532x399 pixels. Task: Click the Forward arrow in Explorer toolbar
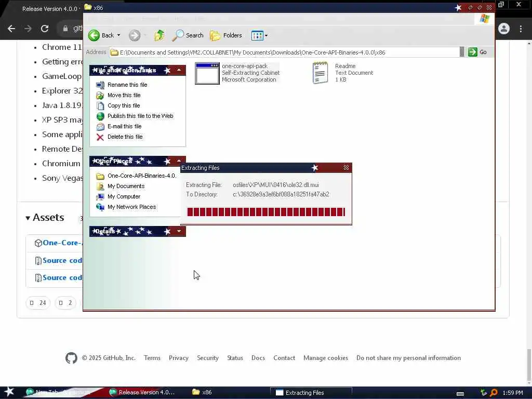point(135,35)
